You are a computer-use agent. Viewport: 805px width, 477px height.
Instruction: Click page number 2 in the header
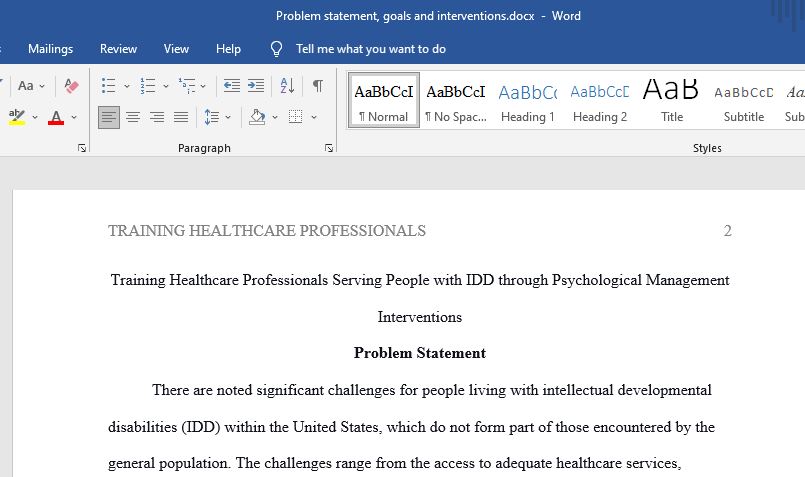727,231
